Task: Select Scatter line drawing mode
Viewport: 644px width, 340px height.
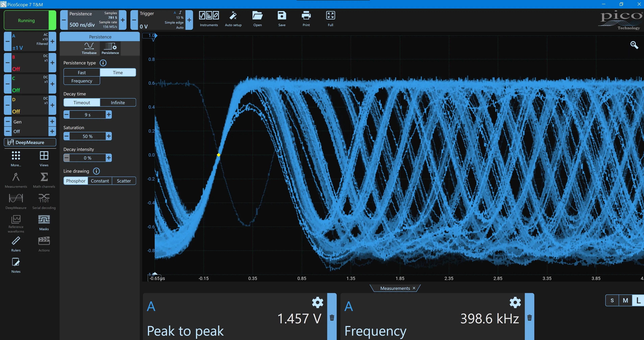Action: (124, 181)
